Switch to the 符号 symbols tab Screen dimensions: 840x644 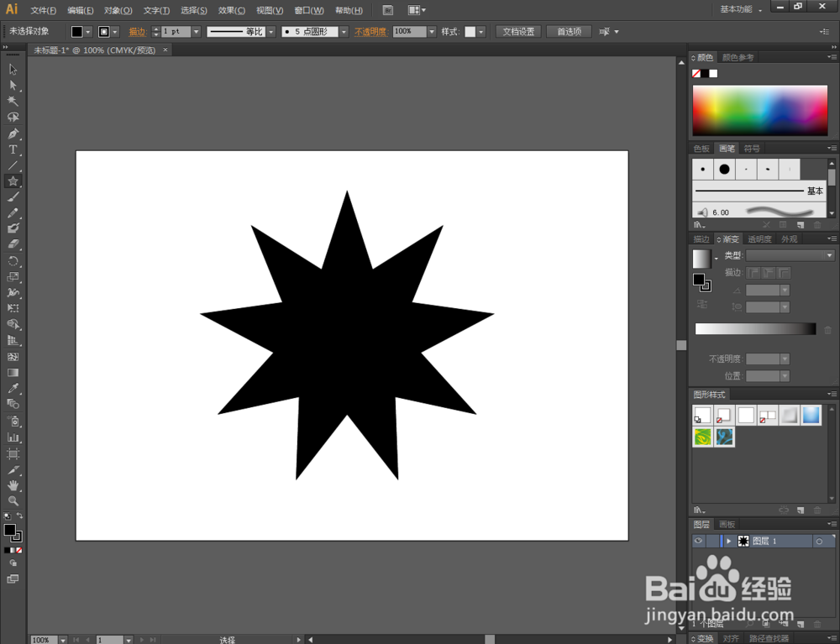pyautogui.click(x=752, y=149)
